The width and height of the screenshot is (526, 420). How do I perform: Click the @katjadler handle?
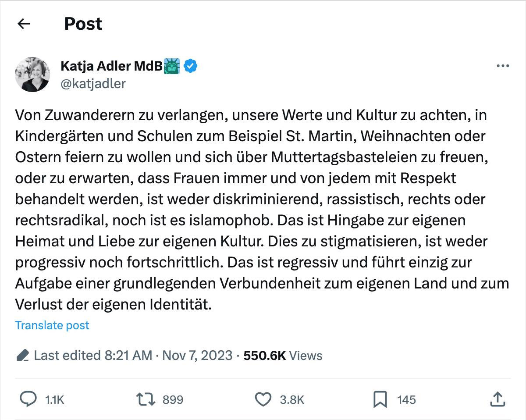[93, 83]
